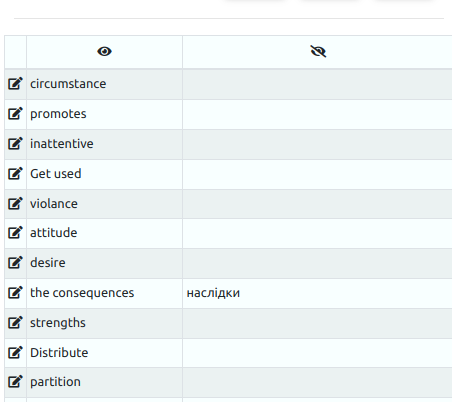
Task: Edit the 'circumstance' row
Action: tap(15, 83)
